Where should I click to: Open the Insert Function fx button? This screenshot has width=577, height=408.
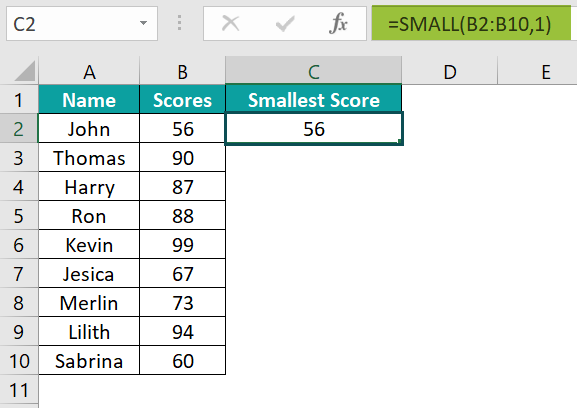[x=338, y=24]
